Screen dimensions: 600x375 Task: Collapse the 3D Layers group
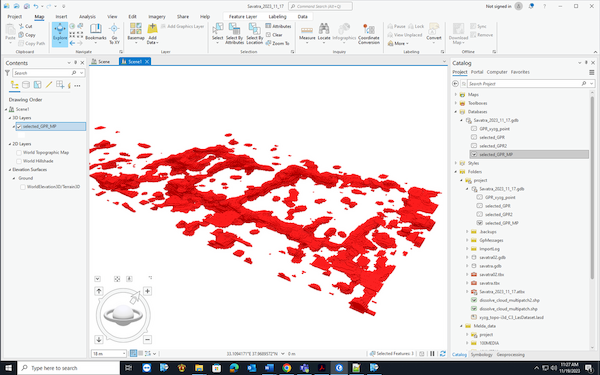click(x=10, y=118)
